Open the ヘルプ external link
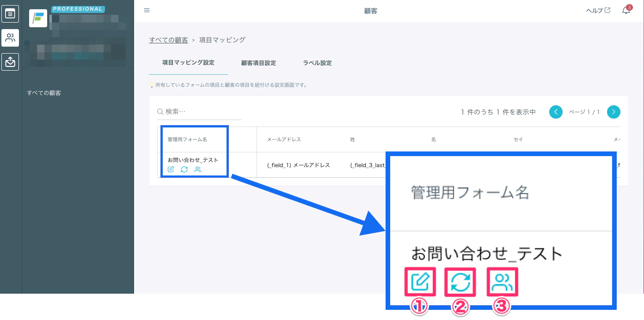Screen dimensions: 644x320 tap(598, 10)
